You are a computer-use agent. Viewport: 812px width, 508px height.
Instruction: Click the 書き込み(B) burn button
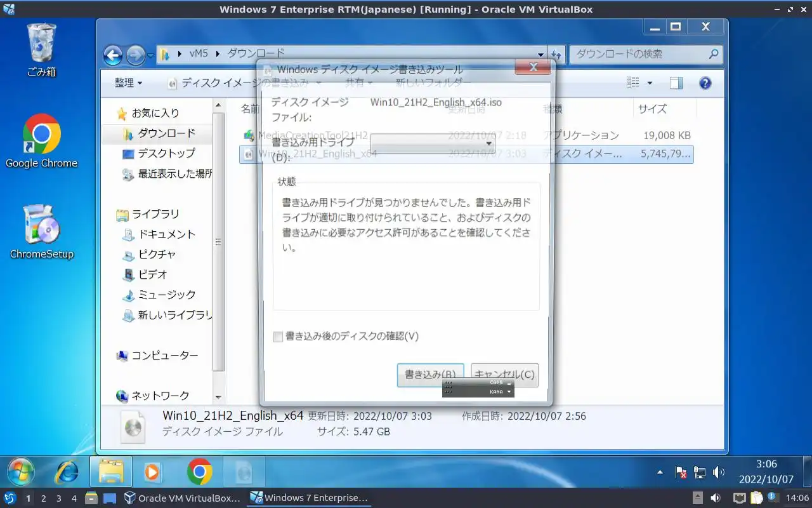(x=430, y=375)
